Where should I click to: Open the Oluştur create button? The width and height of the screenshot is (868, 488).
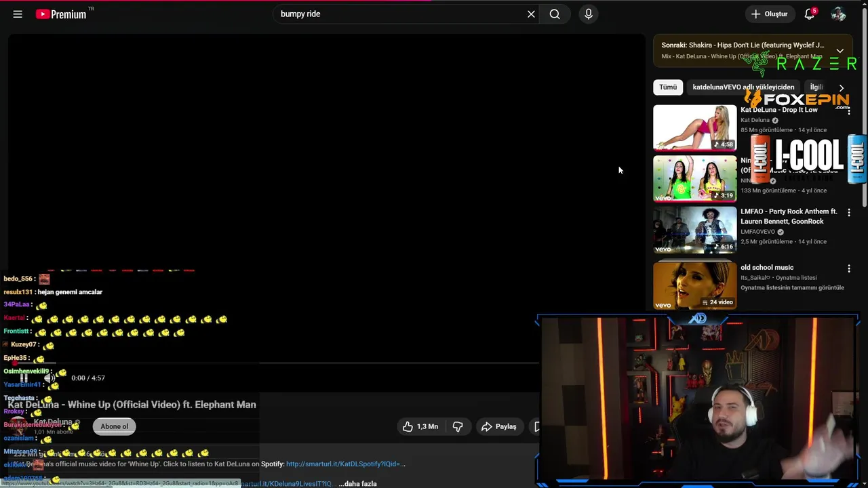[770, 14]
